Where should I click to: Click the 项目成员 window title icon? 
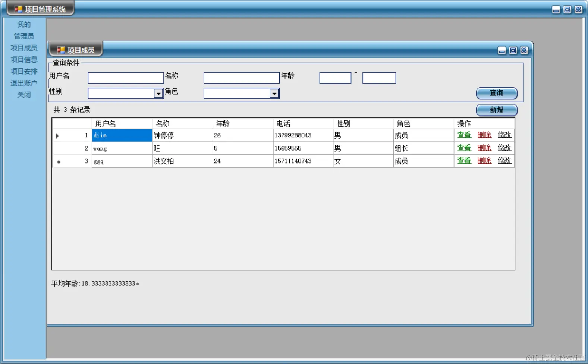pos(61,50)
